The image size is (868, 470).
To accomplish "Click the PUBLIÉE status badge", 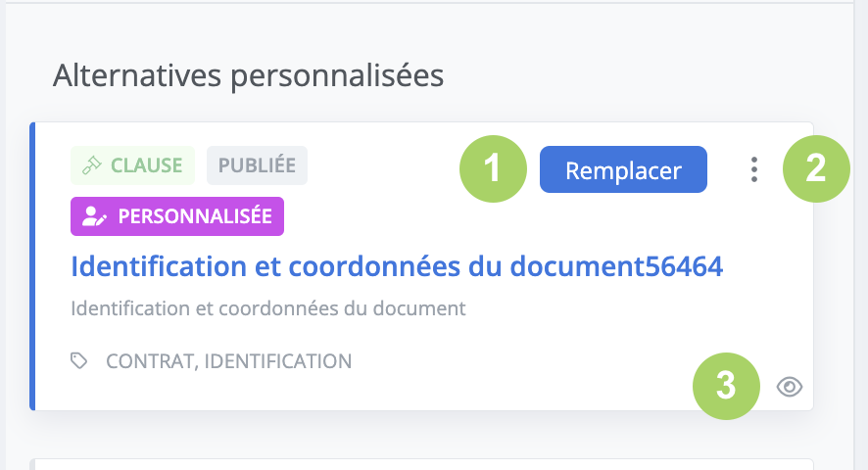I will coord(257,165).
